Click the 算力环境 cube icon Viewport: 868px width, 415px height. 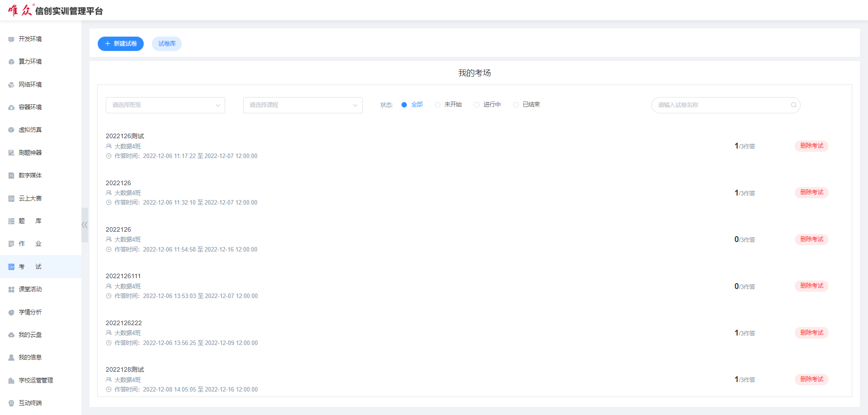click(11, 62)
